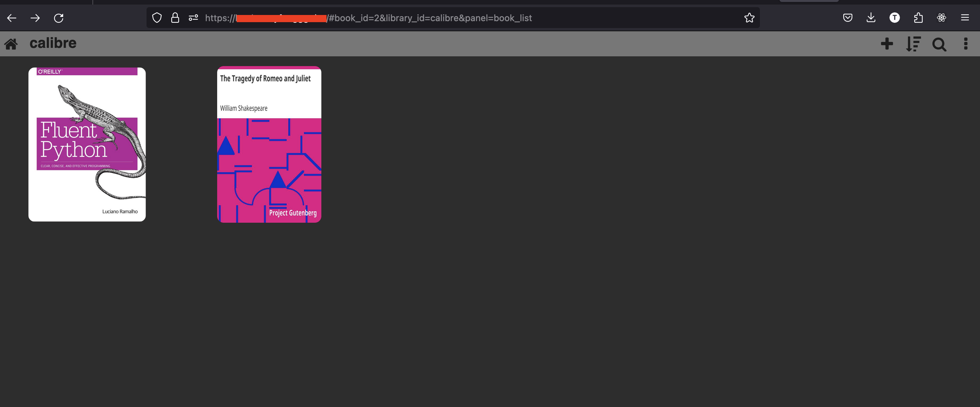Click the calibre library title
Screen dimensions: 980x407
click(x=53, y=43)
